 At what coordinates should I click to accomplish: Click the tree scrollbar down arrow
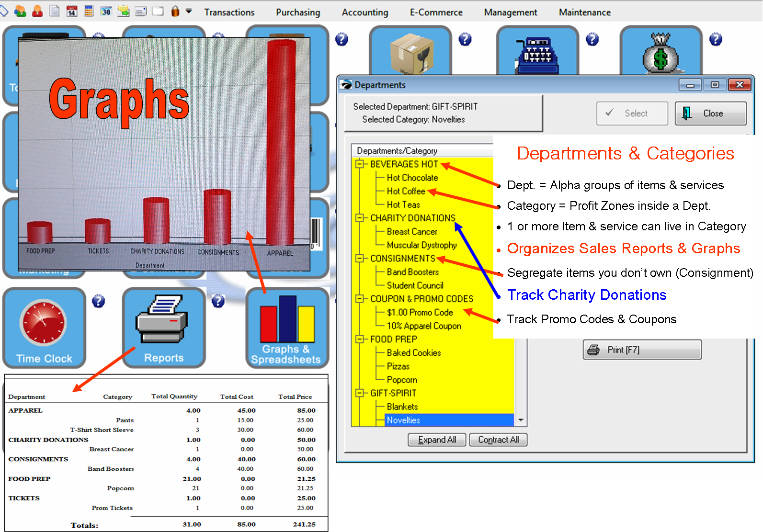click(521, 420)
